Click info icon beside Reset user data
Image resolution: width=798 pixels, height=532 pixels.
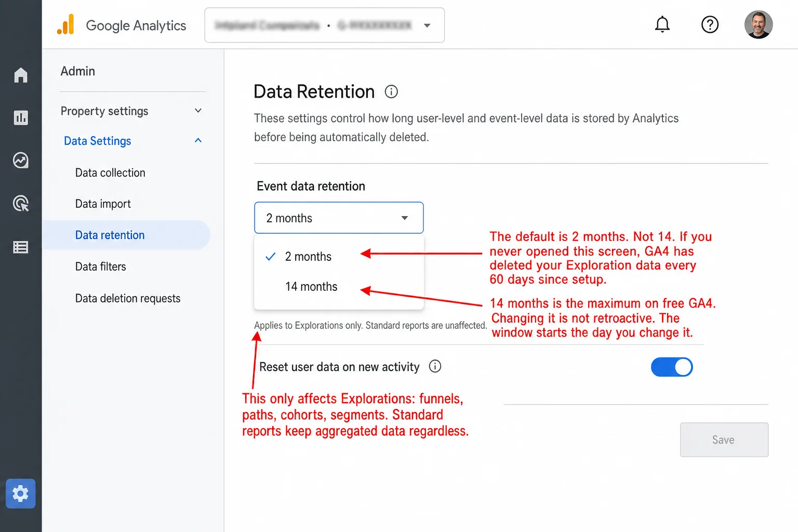435,366
